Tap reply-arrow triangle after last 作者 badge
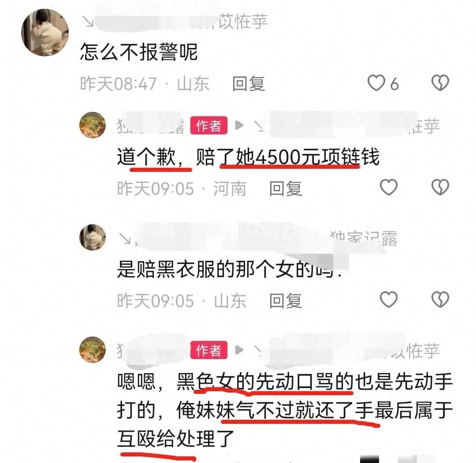 point(239,350)
